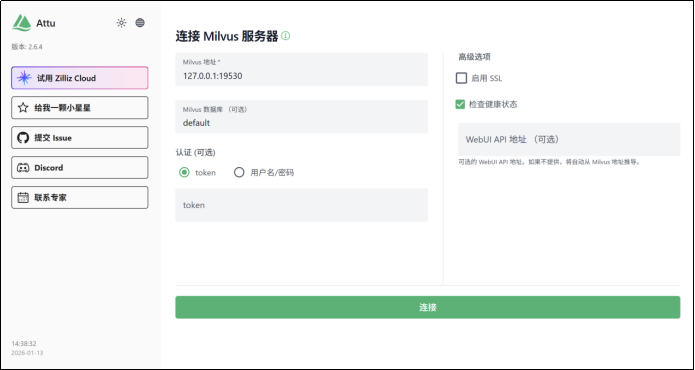This screenshot has width=695, height=370.
Task: Click the time 14:38:32
Action: 24,343
